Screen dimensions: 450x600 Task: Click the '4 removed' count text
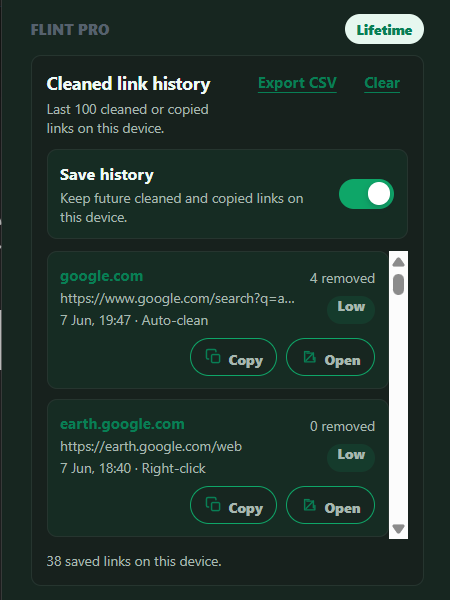[x=342, y=278]
